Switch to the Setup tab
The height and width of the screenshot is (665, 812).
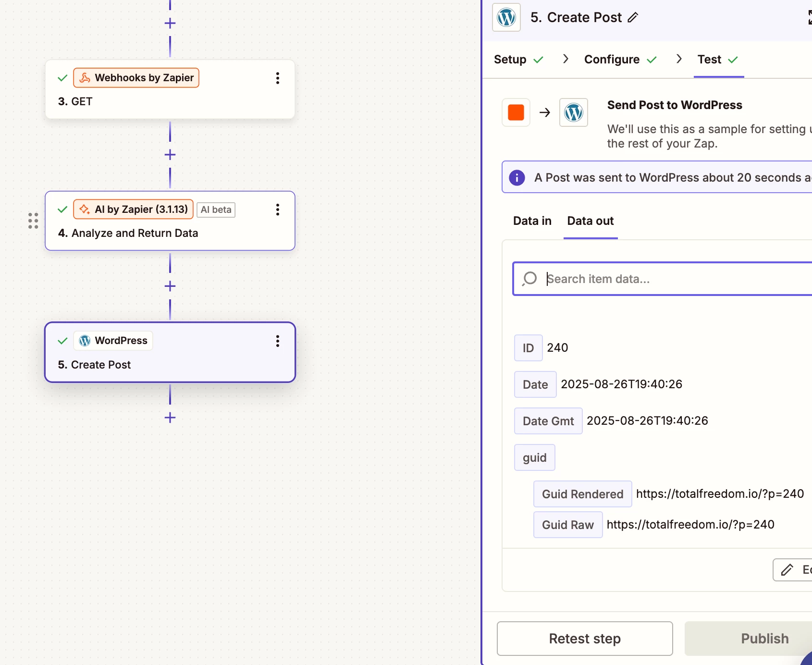coord(518,60)
